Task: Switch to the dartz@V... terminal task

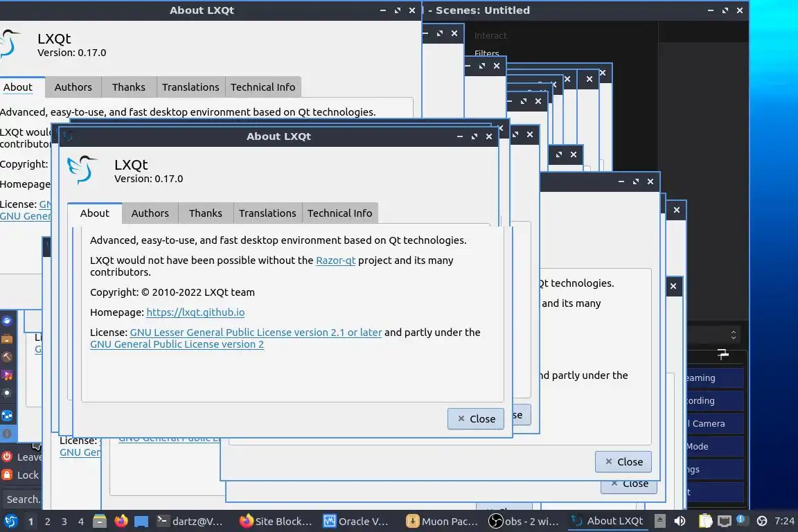Action: pyautogui.click(x=190, y=521)
